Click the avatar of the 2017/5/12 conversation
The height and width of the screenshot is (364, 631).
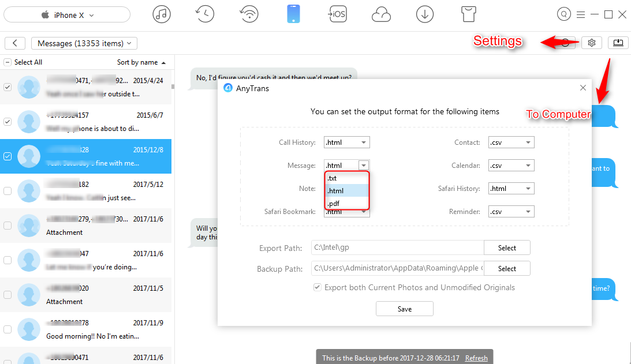point(29,190)
